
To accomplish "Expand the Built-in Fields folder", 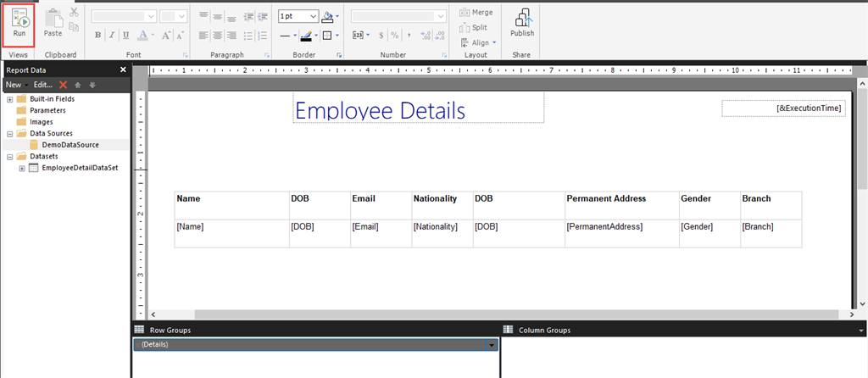I will [9, 99].
